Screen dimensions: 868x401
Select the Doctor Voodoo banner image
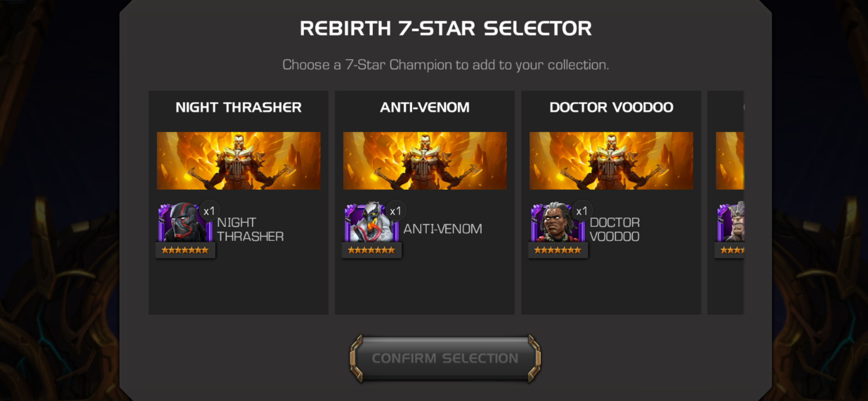611,161
